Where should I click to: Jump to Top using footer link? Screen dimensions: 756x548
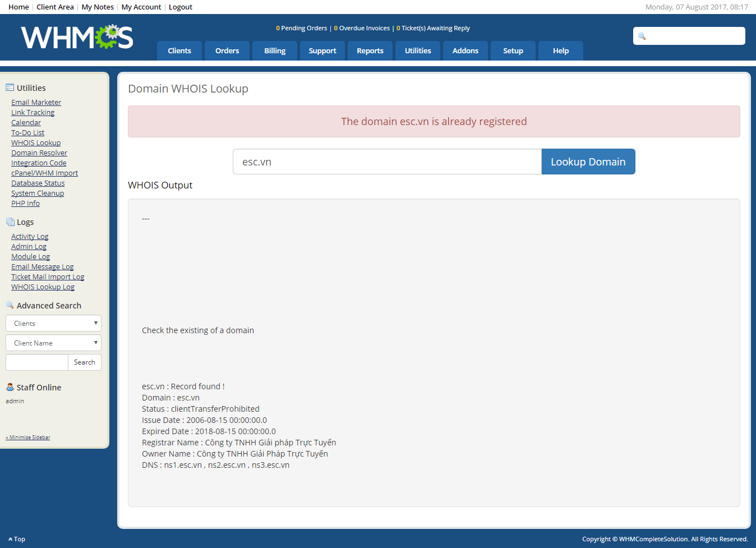click(x=17, y=539)
